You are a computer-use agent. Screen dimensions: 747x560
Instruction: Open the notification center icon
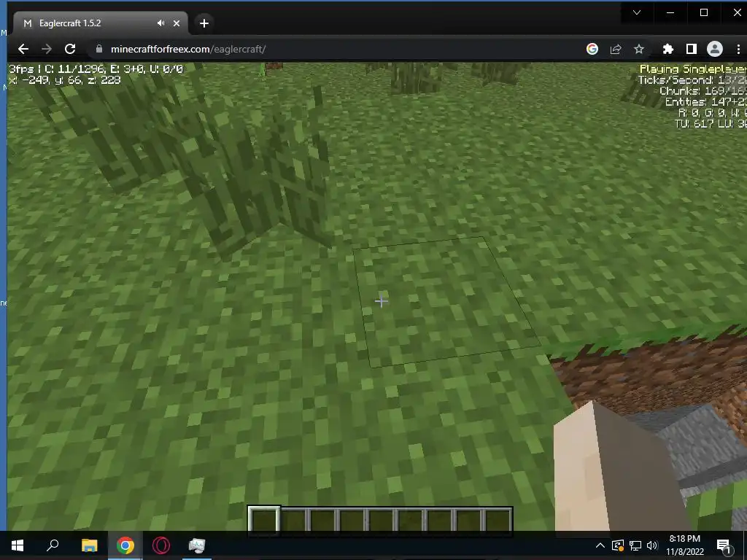tap(724, 546)
